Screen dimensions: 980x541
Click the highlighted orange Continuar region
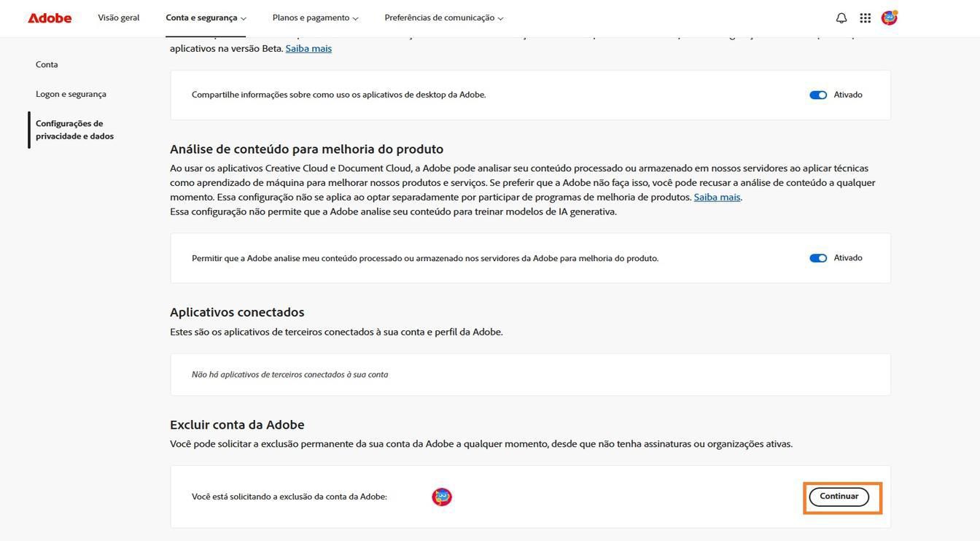pyautogui.click(x=842, y=496)
